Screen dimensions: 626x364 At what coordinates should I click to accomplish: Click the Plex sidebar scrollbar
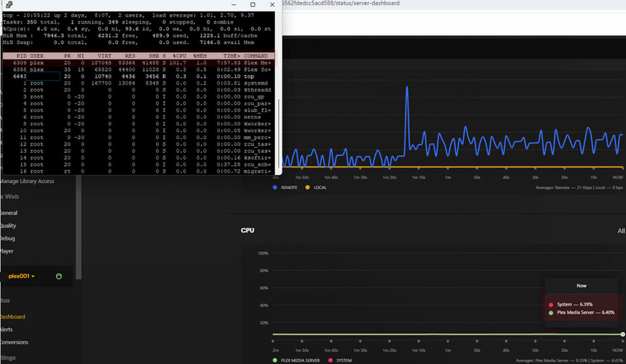[78, 227]
